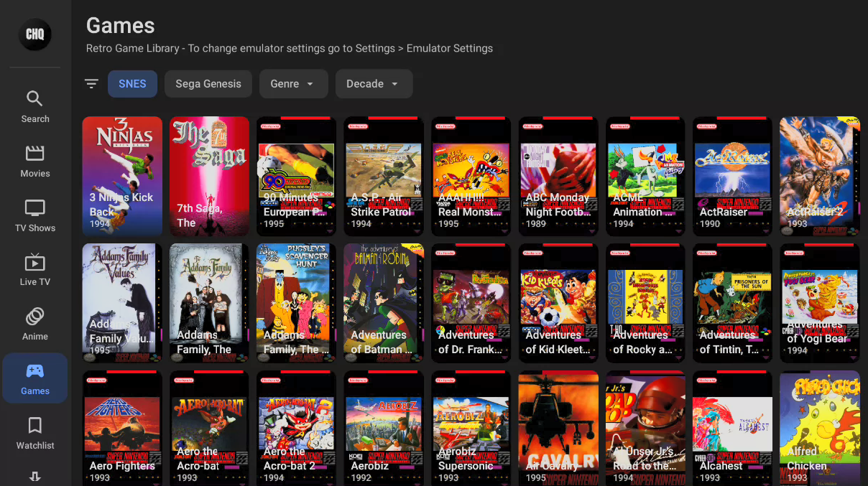Click the CHQ logo at top left
The width and height of the screenshot is (868, 486).
click(34, 34)
